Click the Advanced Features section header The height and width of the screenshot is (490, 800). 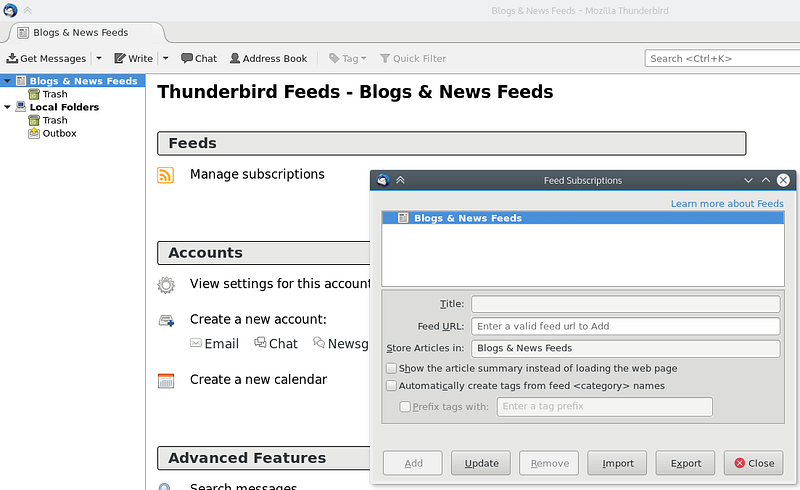tap(264, 458)
